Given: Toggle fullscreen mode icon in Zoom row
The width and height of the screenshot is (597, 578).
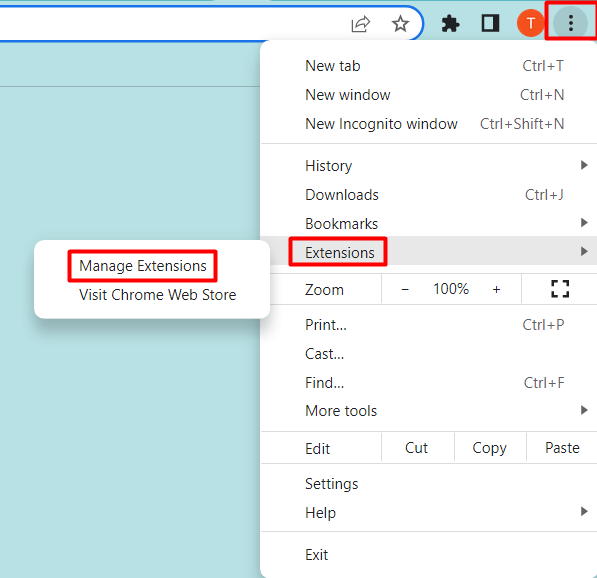Looking at the screenshot, I should point(560,289).
